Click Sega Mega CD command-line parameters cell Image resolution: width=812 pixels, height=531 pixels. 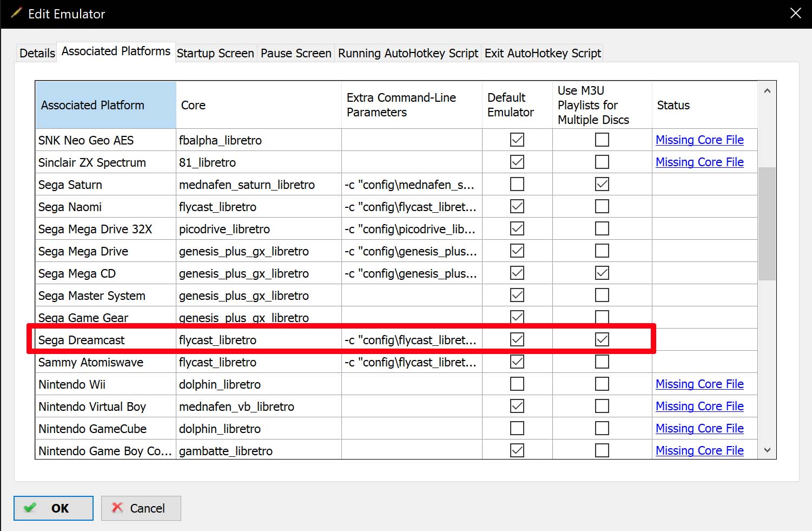pyautogui.click(x=412, y=273)
